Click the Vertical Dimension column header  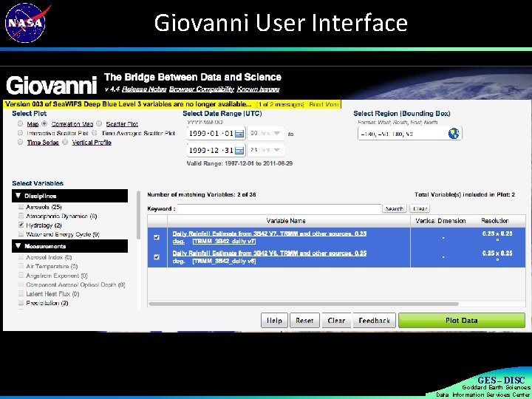tap(440, 221)
